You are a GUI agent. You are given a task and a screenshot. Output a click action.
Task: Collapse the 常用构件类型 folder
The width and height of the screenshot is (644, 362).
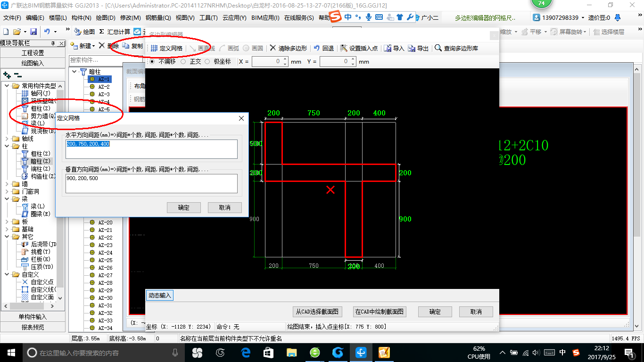click(8, 86)
